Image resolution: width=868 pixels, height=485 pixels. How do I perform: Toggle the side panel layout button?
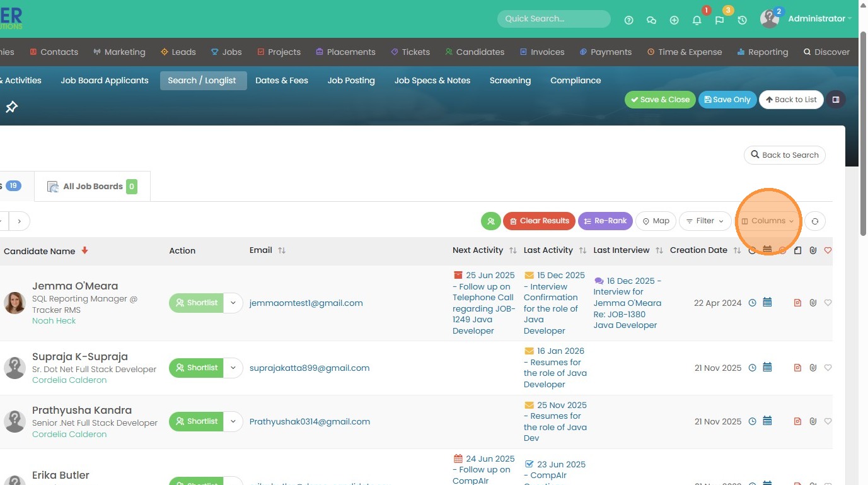pos(836,100)
